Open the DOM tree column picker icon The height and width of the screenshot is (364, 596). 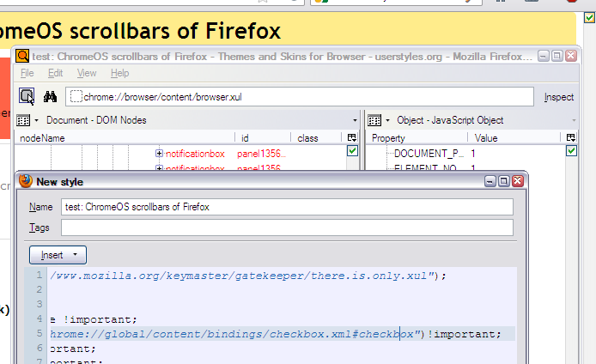(352, 137)
